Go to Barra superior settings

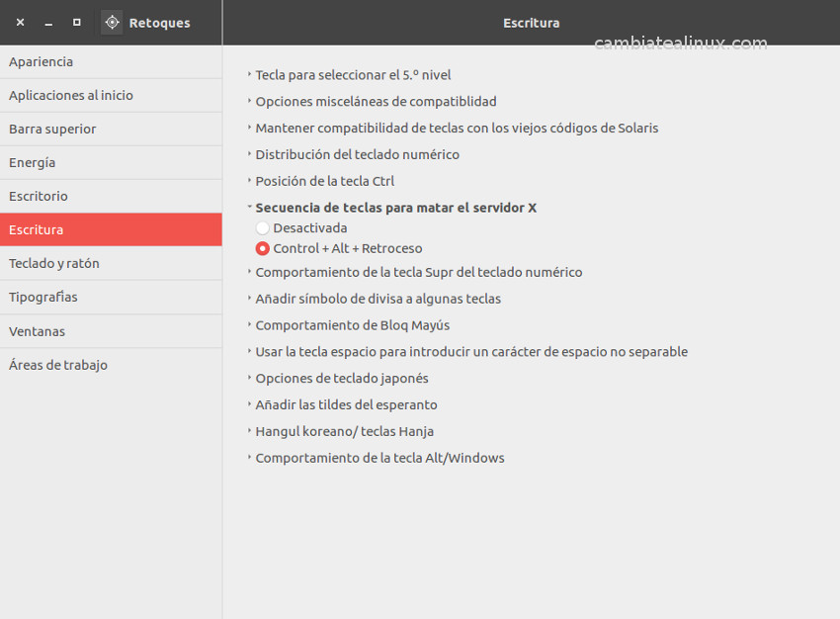[x=111, y=130]
